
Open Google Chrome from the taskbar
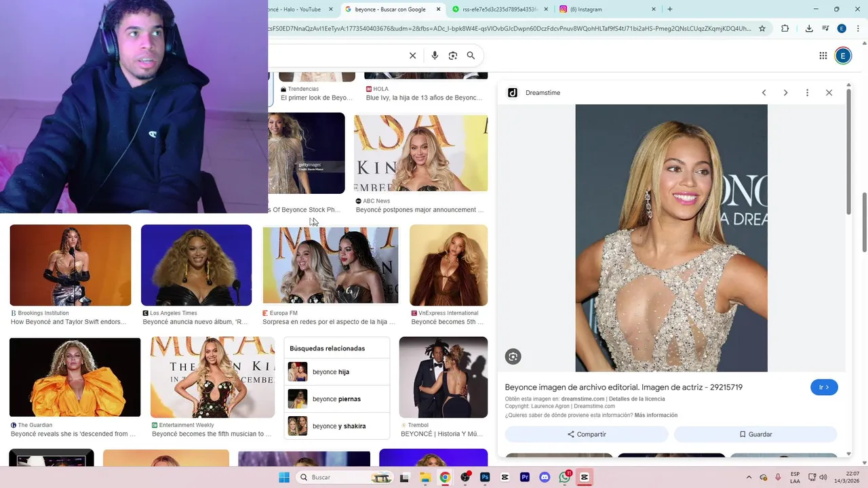pyautogui.click(x=445, y=477)
